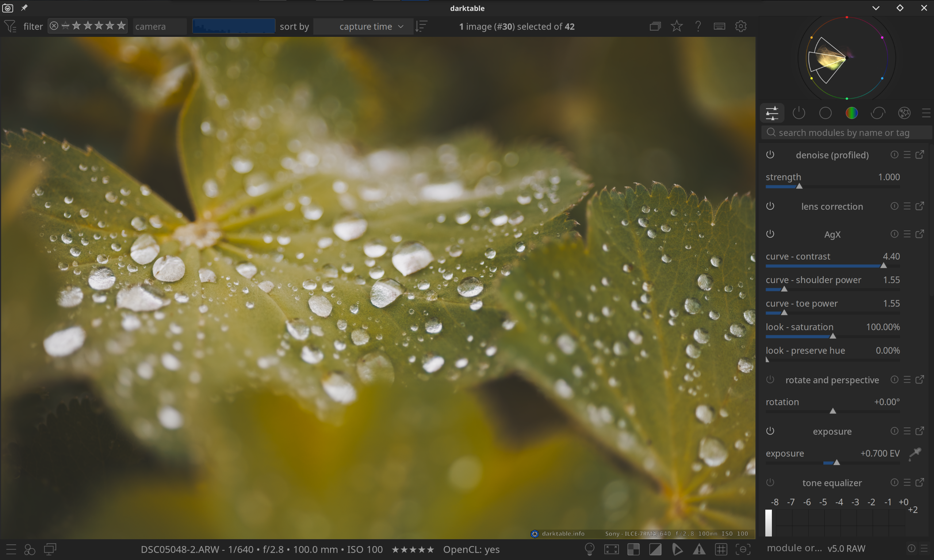
Task: Open global preferences gear icon
Action: [x=740, y=26]
